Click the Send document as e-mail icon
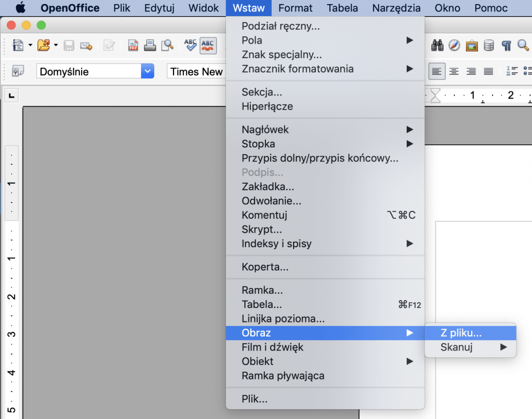Screen dimensions: 532x419 (x=86, y=45)
